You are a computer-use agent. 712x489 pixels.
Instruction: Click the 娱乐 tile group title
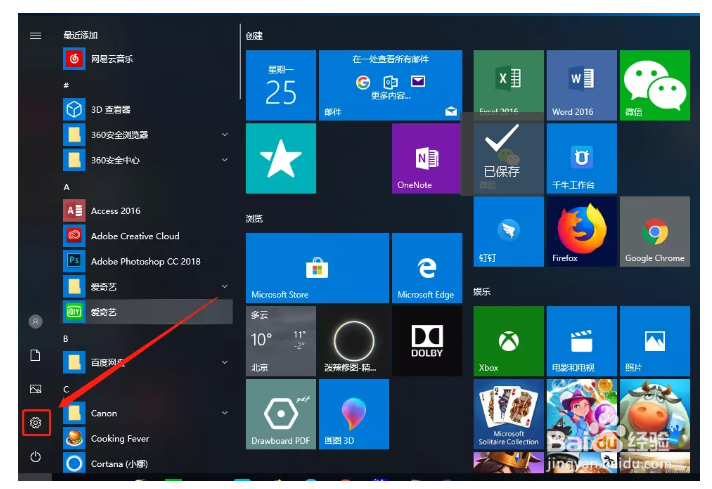pos(482,291)
